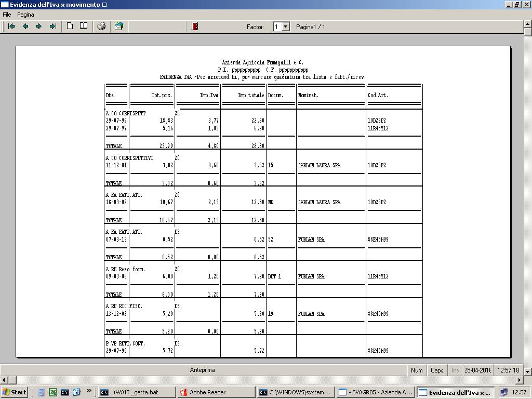This screenshot has width=532, height=399.
Task: Open printer setup with the globe printer icon
Action: click(119, 26)
